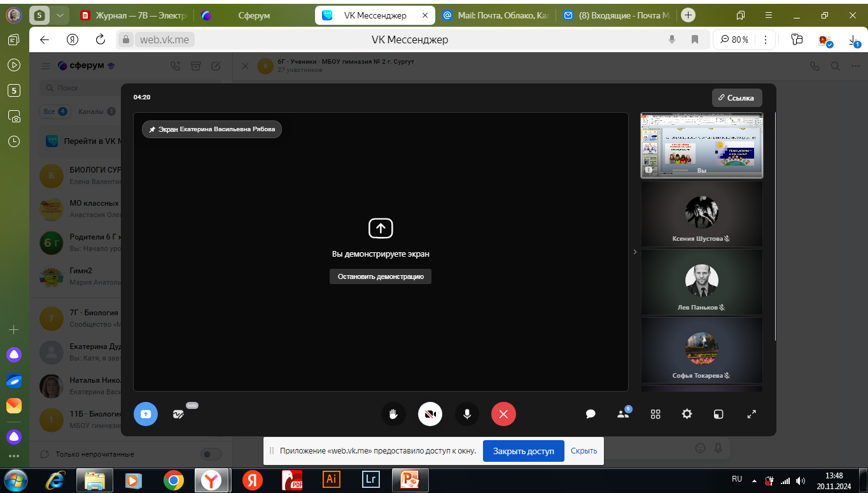868x493 pixels.
Task: Bookmark the page with the bookmark icon
Action: point(695,39)
